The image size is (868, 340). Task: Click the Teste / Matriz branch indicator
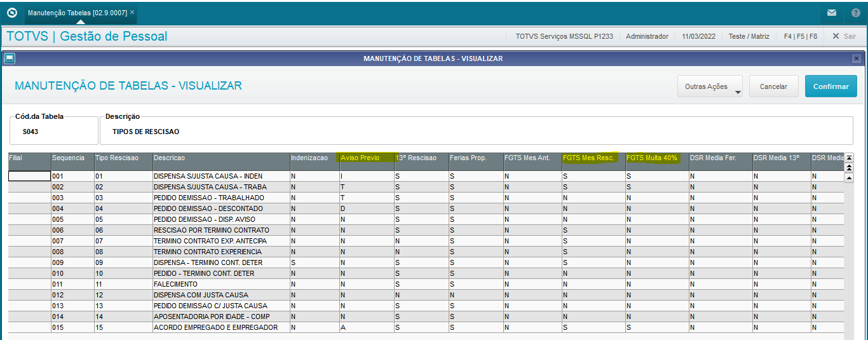[749, 36]
